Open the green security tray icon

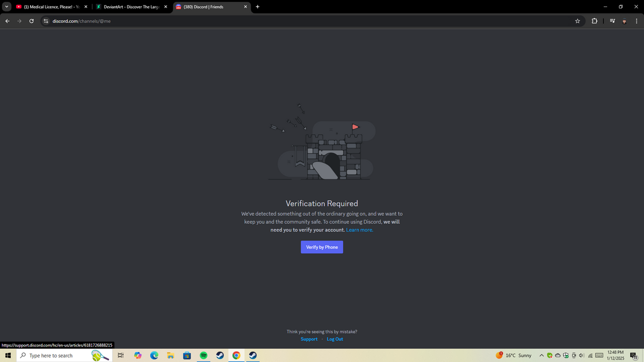pos(550,355)
